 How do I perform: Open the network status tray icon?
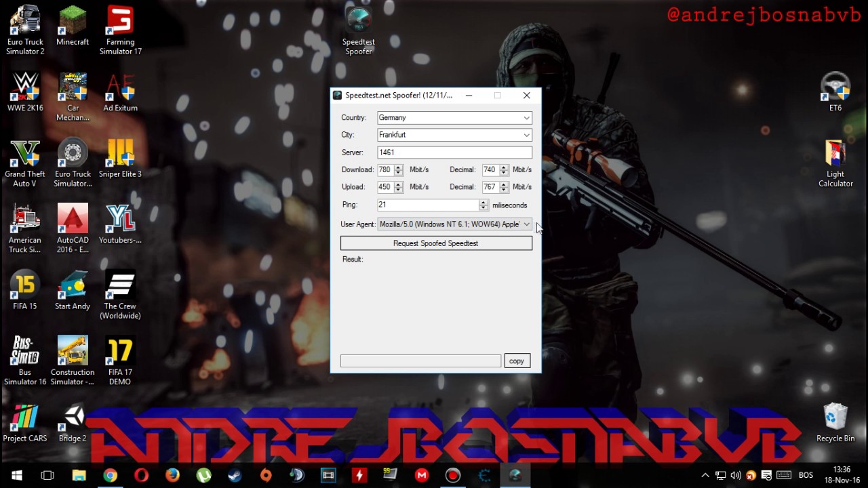coord(721,476)
